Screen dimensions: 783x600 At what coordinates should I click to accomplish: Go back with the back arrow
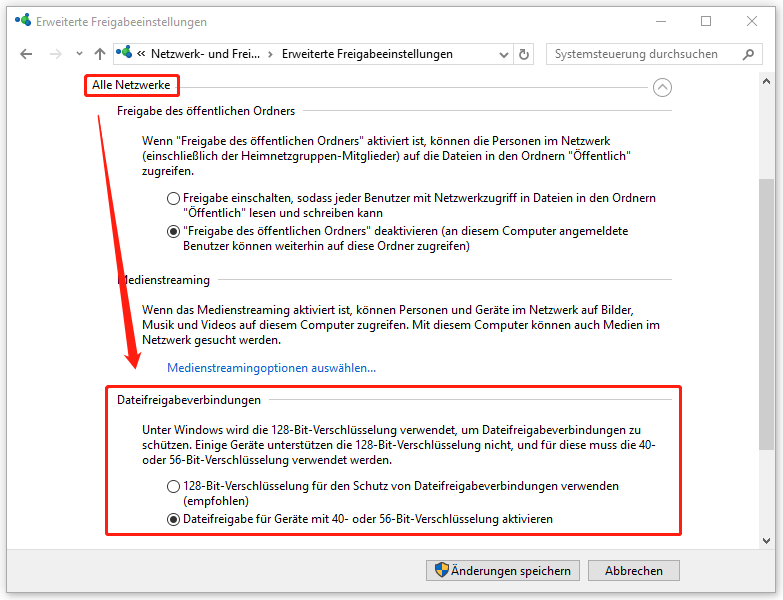click(x=26, y=54)
